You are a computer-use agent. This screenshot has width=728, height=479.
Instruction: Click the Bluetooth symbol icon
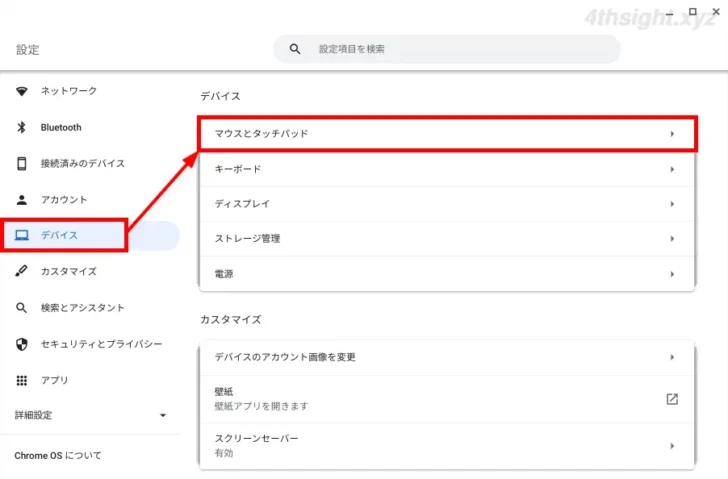click(x=21, y=127)
